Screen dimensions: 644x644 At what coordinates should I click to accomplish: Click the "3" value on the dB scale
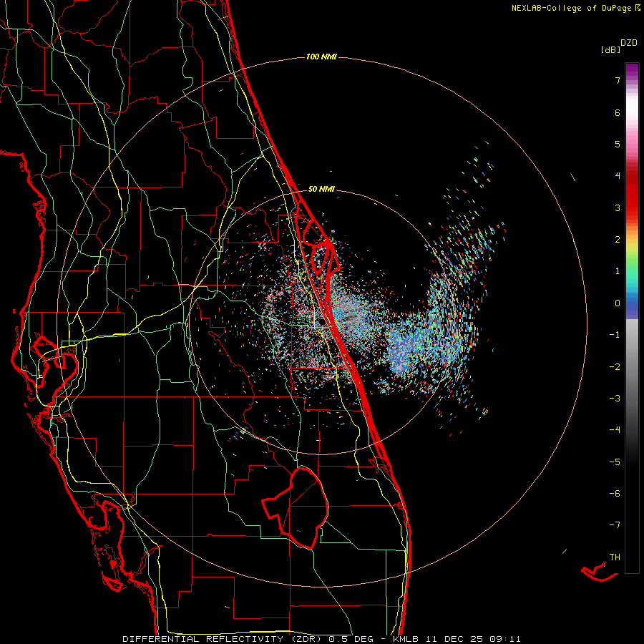pos(618,208)
